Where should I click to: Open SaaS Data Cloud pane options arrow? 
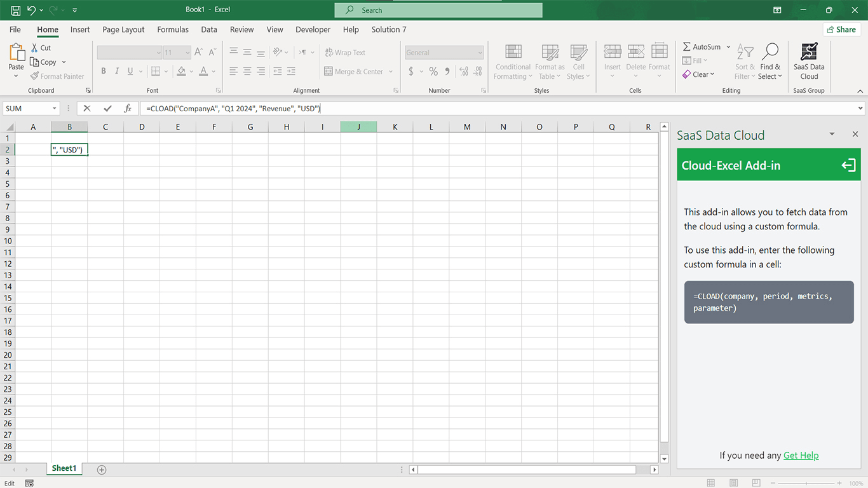click(832, 135)
